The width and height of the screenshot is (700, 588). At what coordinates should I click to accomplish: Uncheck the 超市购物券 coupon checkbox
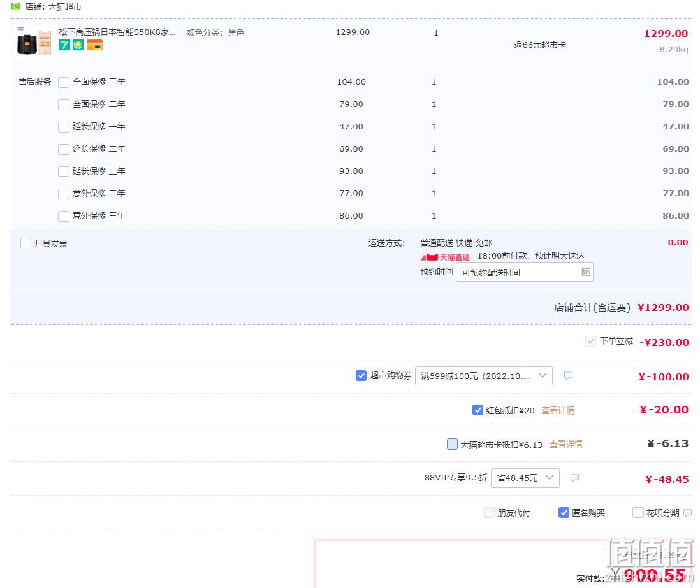(x=361, y=376)
